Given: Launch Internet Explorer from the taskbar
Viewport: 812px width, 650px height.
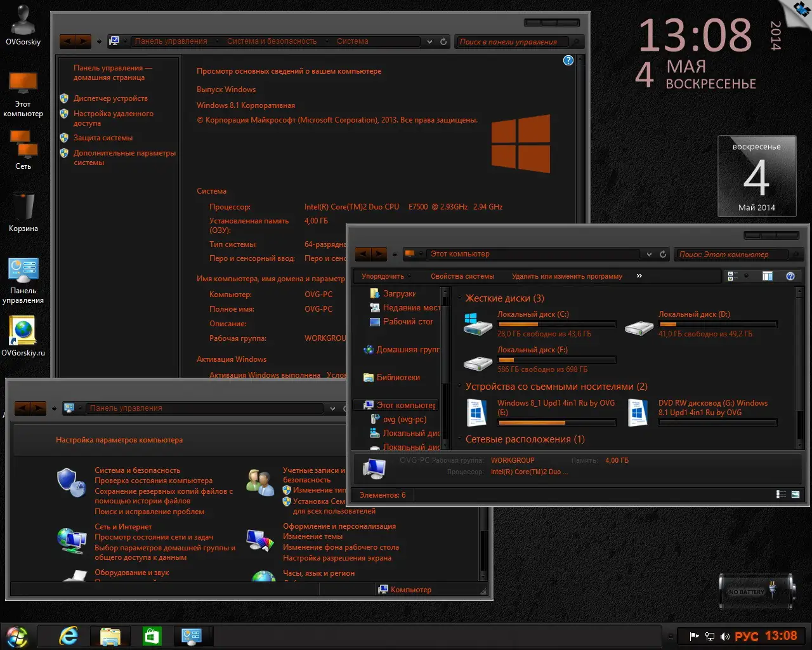Looking at the screenshot, I should click(68, 635).
